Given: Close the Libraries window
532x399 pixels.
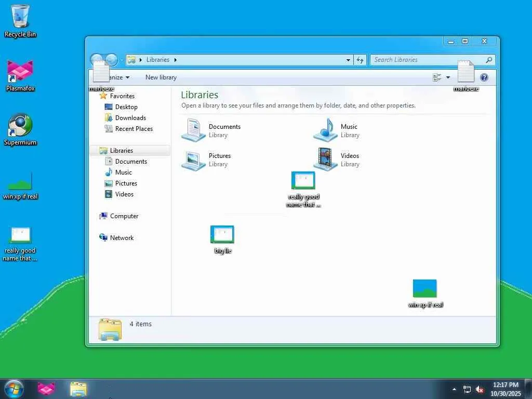Looking at the screenshot, I should pos(485,42).
